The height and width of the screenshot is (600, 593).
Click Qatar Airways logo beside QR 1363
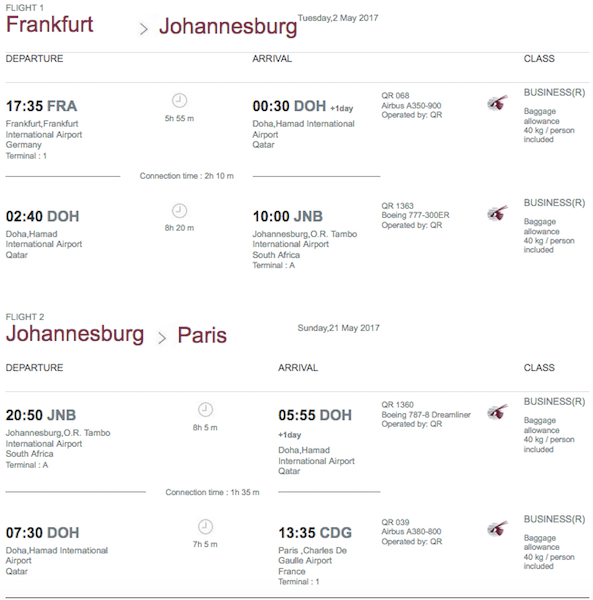(497, 213)
